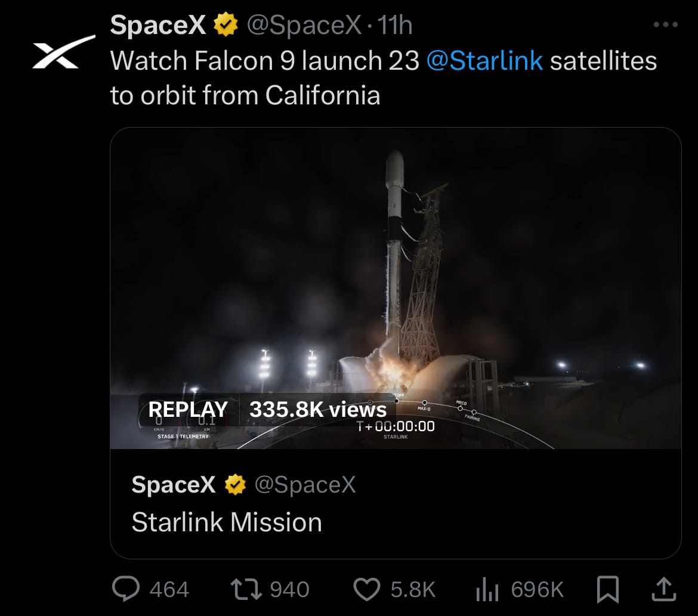
Task: Open the @SpaceX handle in post header
Action: coord(304,25)
